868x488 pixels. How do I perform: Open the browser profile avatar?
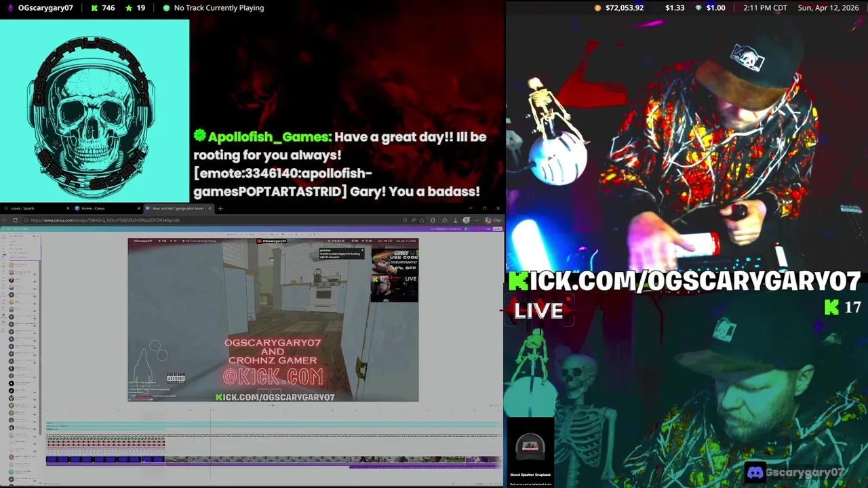coord(466,220)
